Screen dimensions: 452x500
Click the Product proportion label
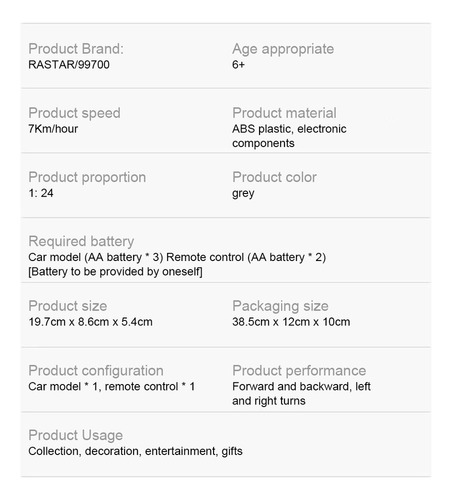[x=87, y=178]
